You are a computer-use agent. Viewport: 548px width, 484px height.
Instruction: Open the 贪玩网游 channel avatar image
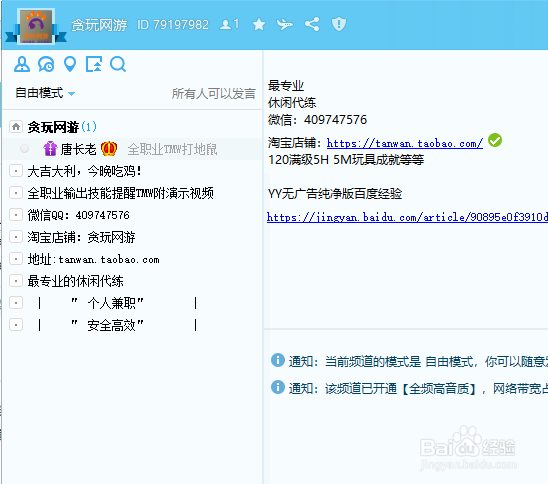point(36,27)
